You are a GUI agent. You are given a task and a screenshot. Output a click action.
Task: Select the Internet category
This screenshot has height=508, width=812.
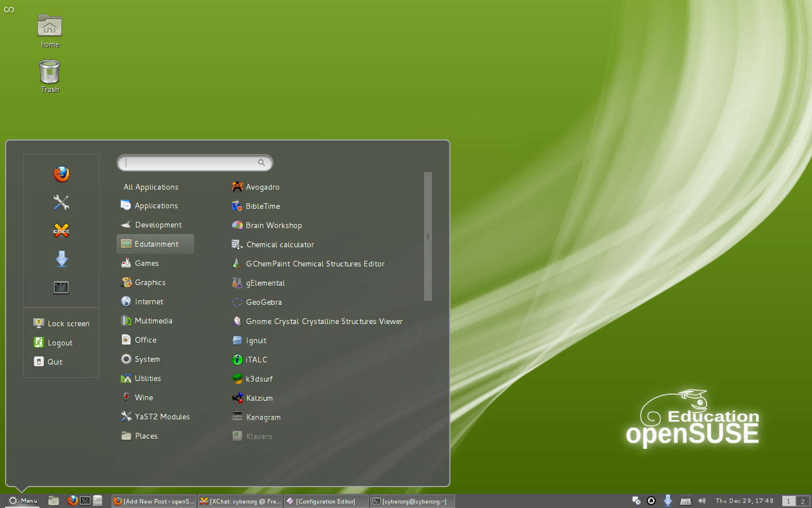coord(142,302)
